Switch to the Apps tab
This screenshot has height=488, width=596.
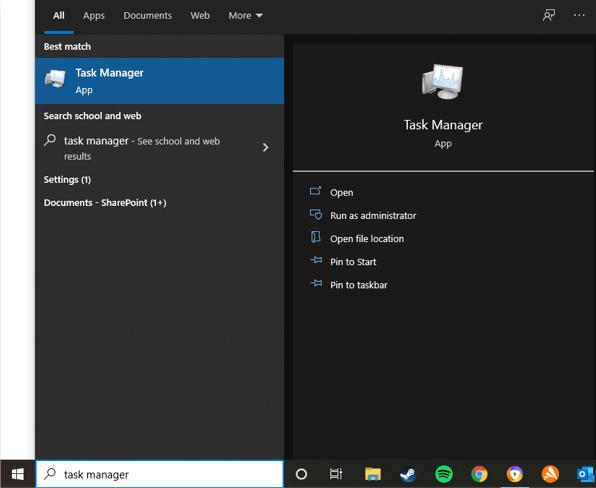point(94,16)
